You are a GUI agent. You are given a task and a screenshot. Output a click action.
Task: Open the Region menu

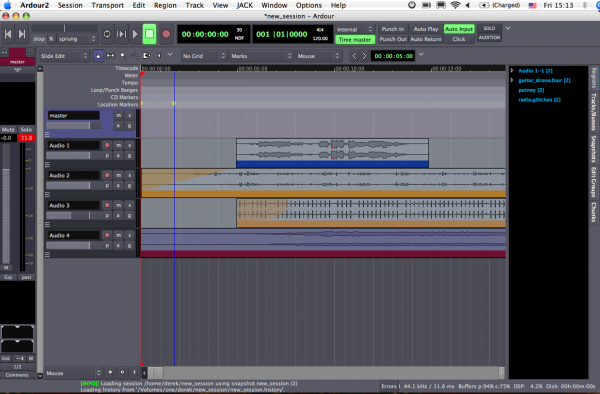[165, 5]
